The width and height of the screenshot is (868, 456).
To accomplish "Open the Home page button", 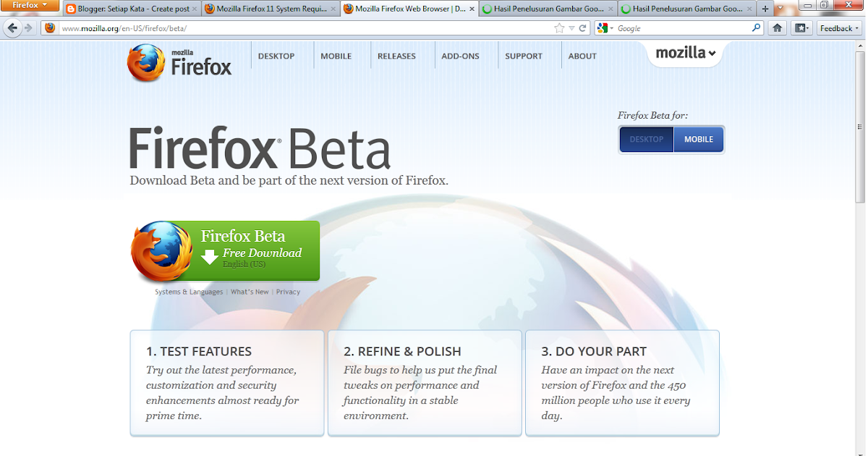I will [x=777, y=28].
